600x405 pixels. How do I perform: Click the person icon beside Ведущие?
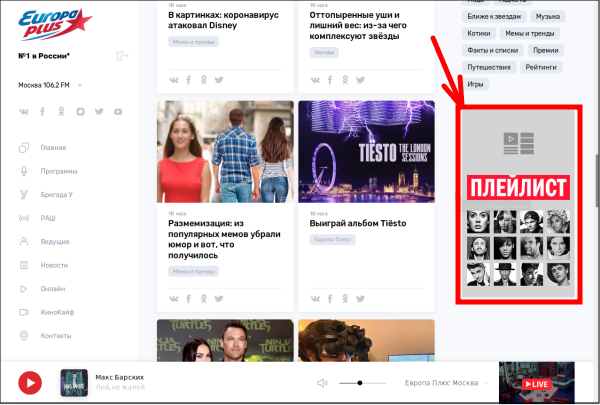click(x=24, y=242)
